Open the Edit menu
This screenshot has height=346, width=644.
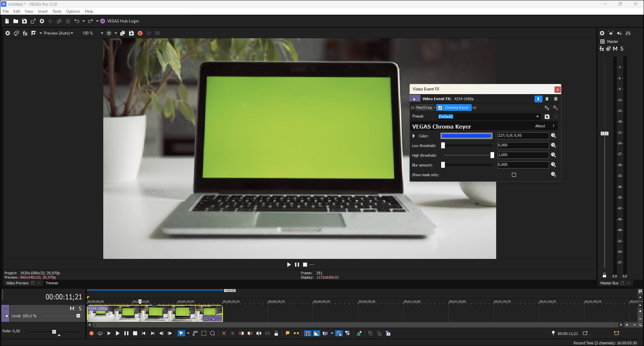tap(17, 11)
